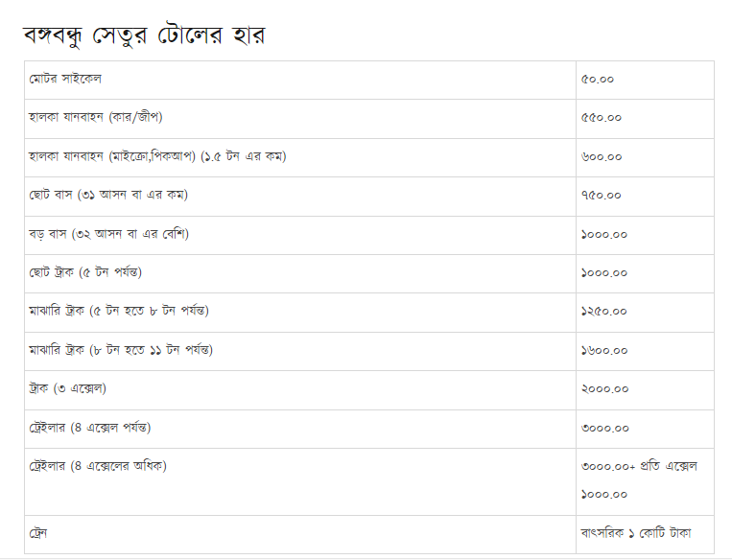Select হালকা যানবাহন (কার/জীপ) cell
Screen dimensions: 732x560
tap(300, 119)
